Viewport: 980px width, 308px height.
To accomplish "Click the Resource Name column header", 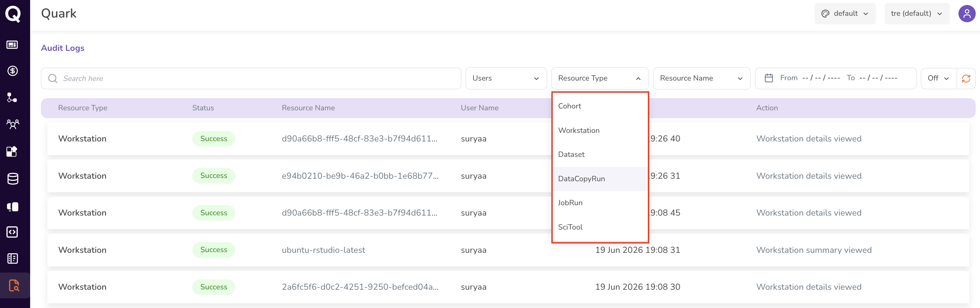I will 308,108.
